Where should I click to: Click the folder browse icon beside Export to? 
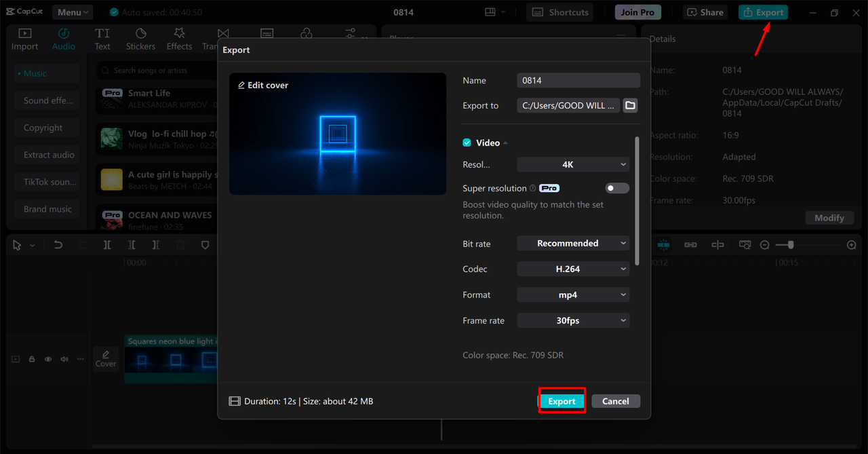[x=630, y=105]
